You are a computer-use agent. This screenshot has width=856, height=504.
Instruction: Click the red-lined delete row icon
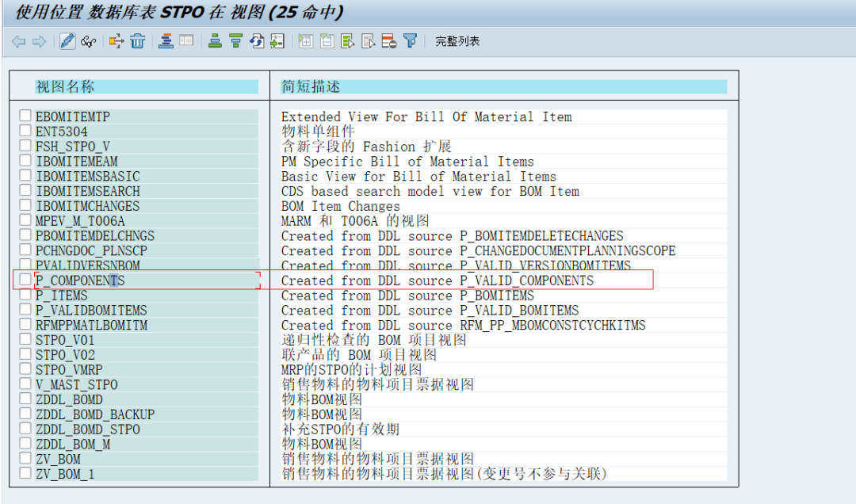[x=389, y=41]
